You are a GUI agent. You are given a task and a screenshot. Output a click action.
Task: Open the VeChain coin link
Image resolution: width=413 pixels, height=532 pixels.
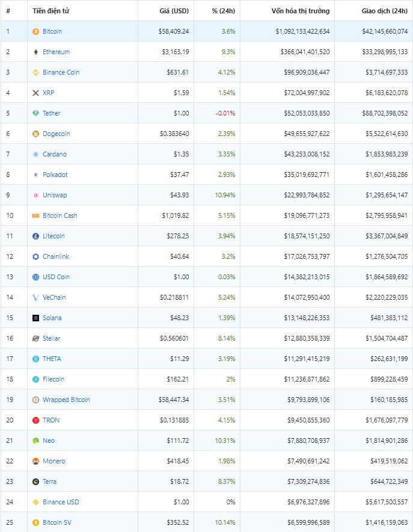(x=54, y=297)
